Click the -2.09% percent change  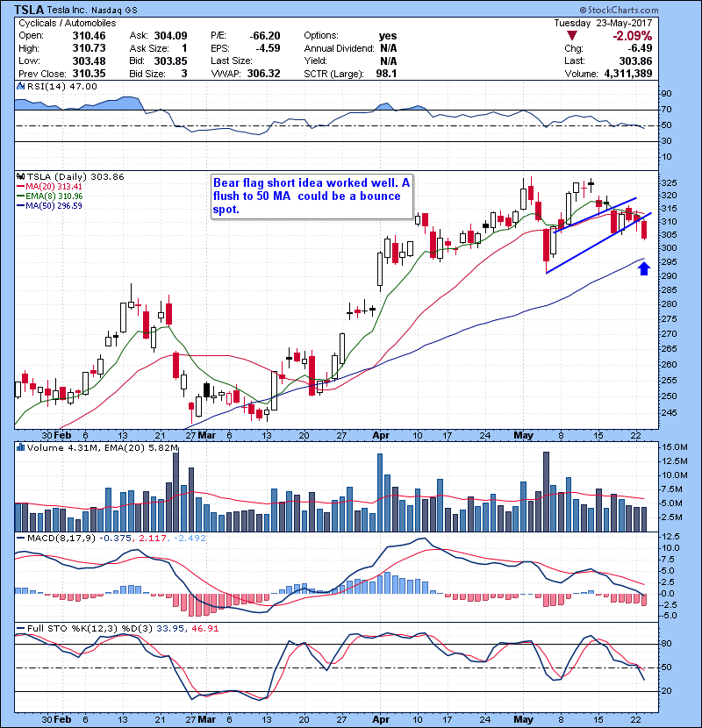(632, 36)
